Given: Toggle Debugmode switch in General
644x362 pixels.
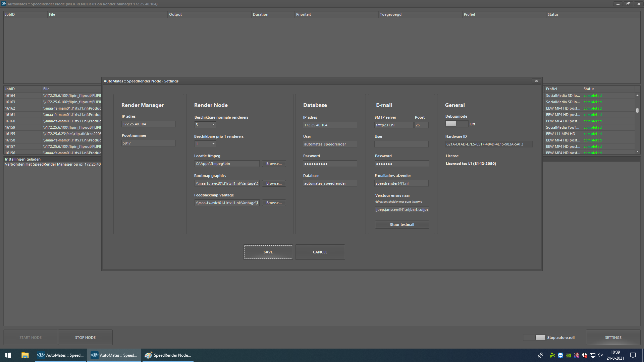Looking at the screenshot, I should tap(457, 124).
